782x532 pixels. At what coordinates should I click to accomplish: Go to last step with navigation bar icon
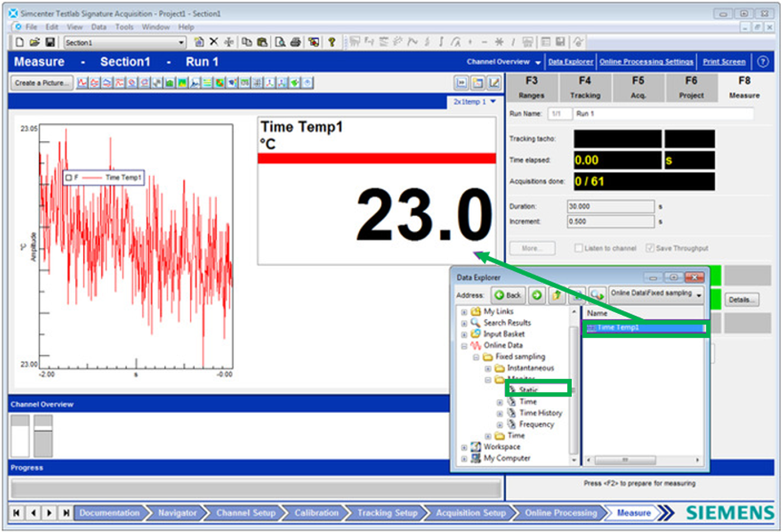(x=66, y=513)
